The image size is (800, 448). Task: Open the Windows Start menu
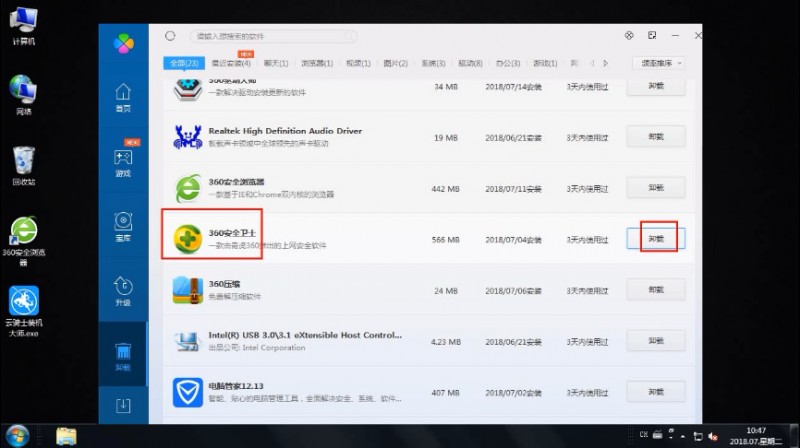coord(18,436)
